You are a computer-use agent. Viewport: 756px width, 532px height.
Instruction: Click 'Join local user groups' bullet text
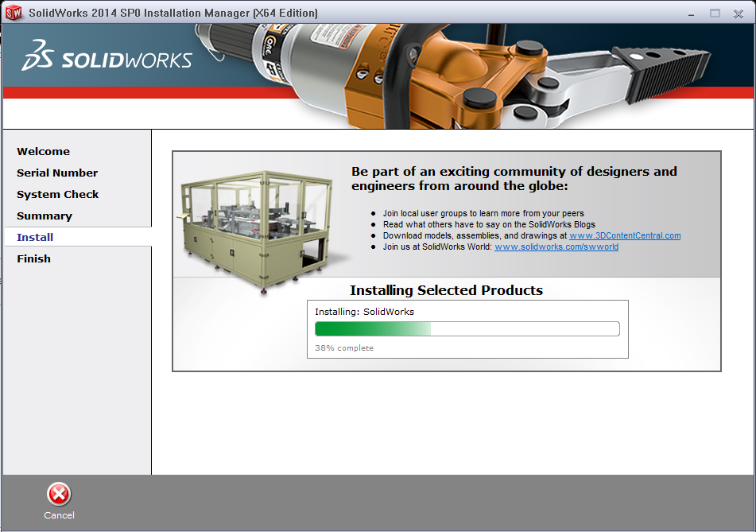coord(483,213)
